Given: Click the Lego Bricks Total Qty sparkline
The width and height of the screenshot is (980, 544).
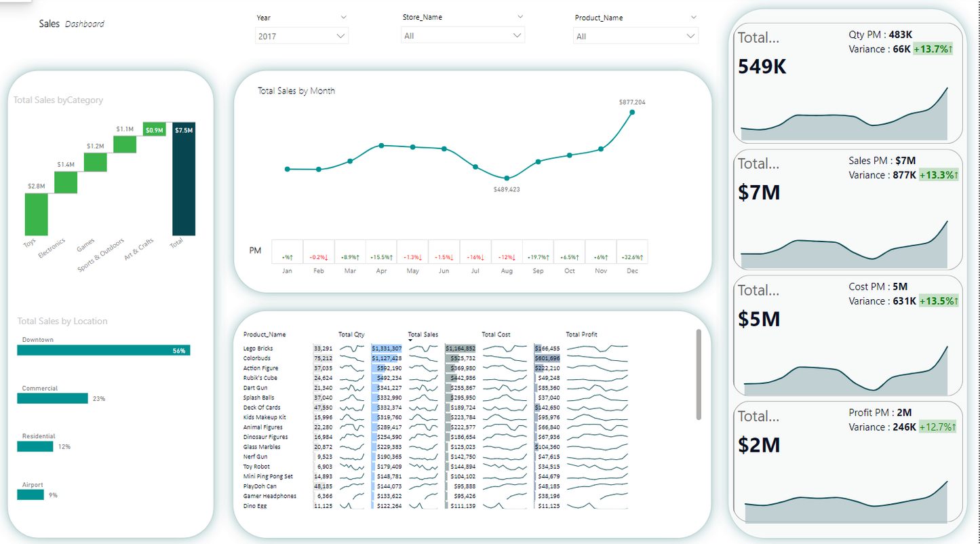Looking at the screenshot, I should [x=352, y=349].
